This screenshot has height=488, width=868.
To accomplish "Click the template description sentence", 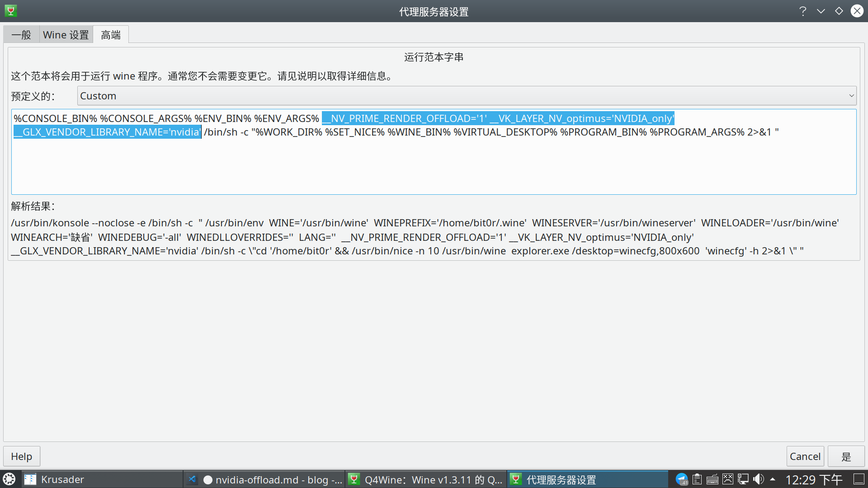I will coord(203,76).
